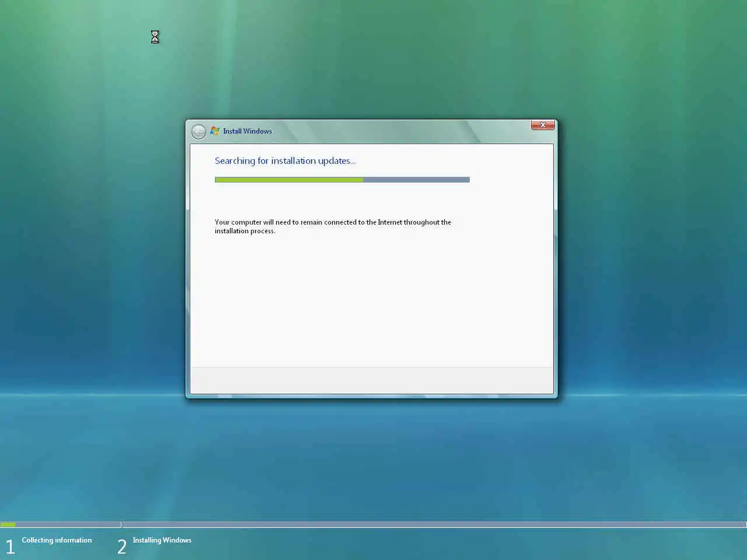Click the back arrow button in Install Windows

click(x=198, y=132)
